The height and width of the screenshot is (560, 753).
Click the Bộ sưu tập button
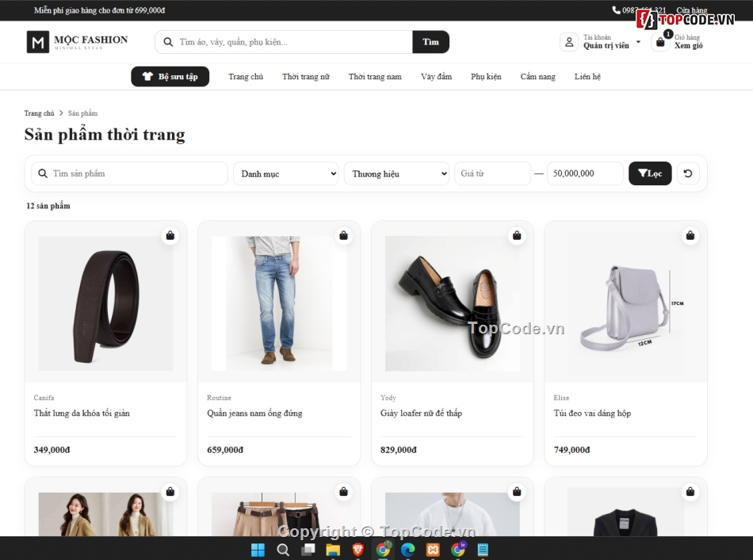click(170, 76)
